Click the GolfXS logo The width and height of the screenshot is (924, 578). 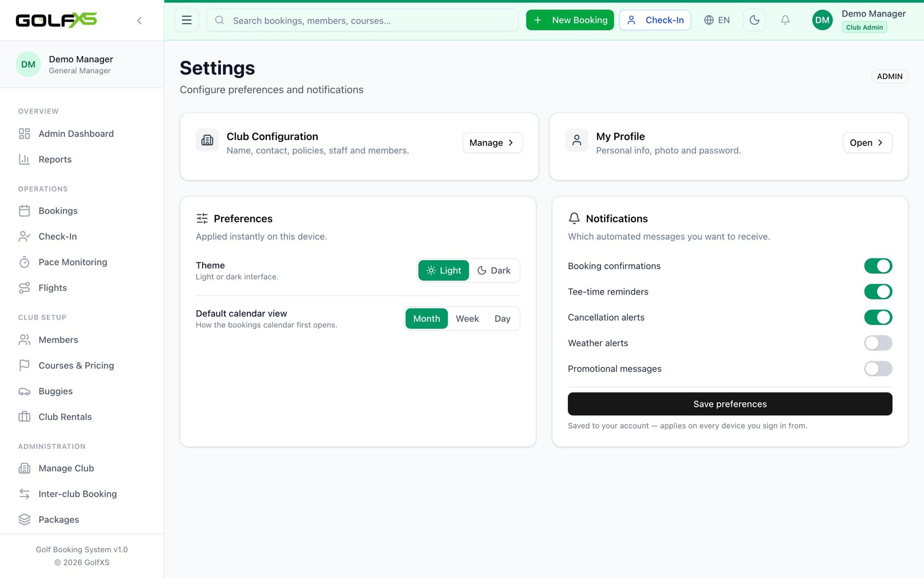[56, 20]
